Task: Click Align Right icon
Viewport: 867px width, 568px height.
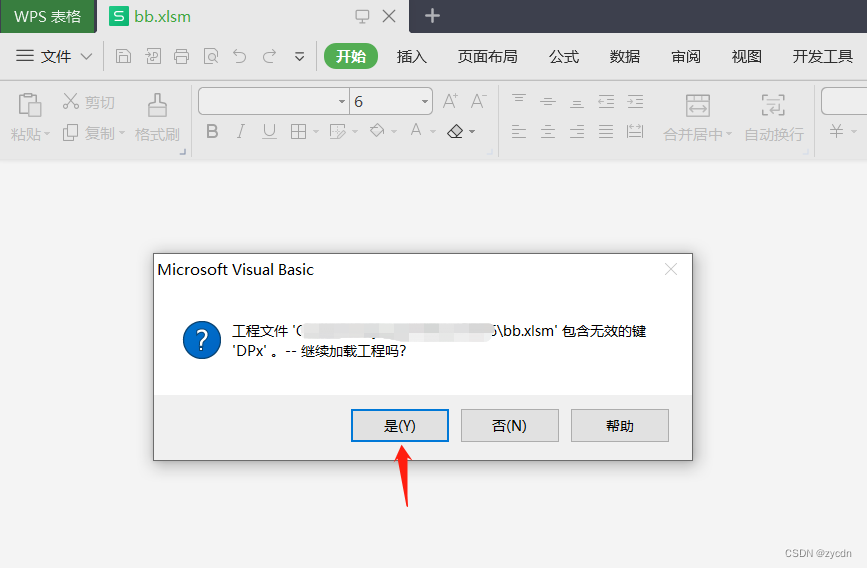Action: 577,132
